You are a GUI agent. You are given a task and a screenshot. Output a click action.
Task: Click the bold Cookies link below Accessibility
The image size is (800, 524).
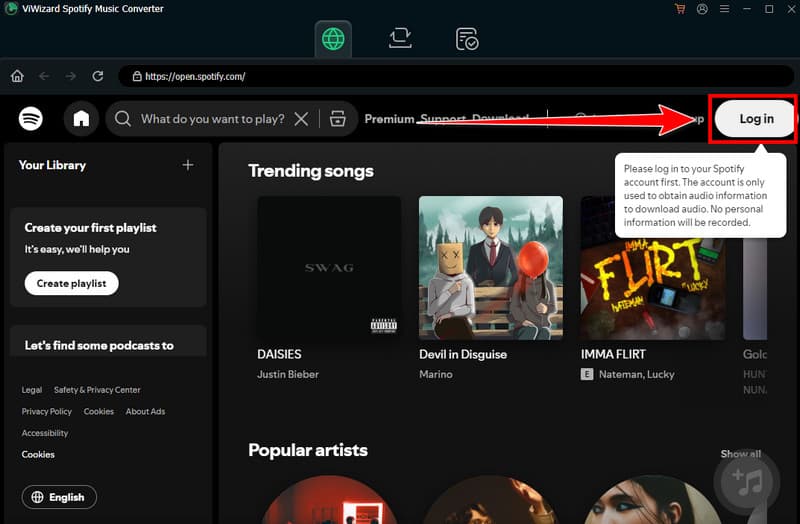[38, 454]
